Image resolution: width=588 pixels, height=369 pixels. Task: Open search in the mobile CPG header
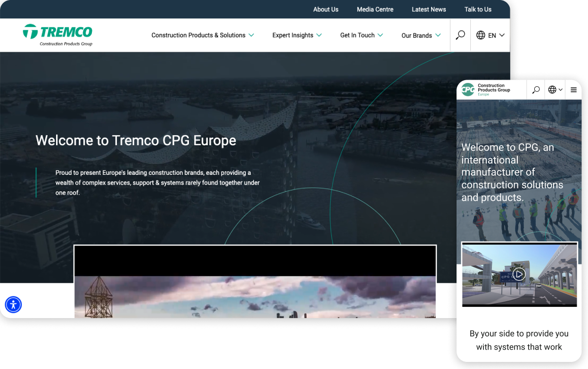tap(535, 90)
